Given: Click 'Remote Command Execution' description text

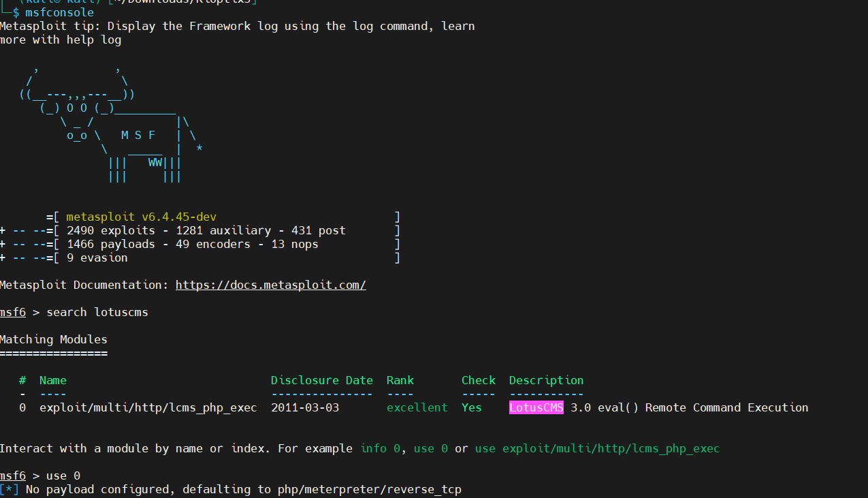Looking at the screenshot, I should tap(727, 407).
